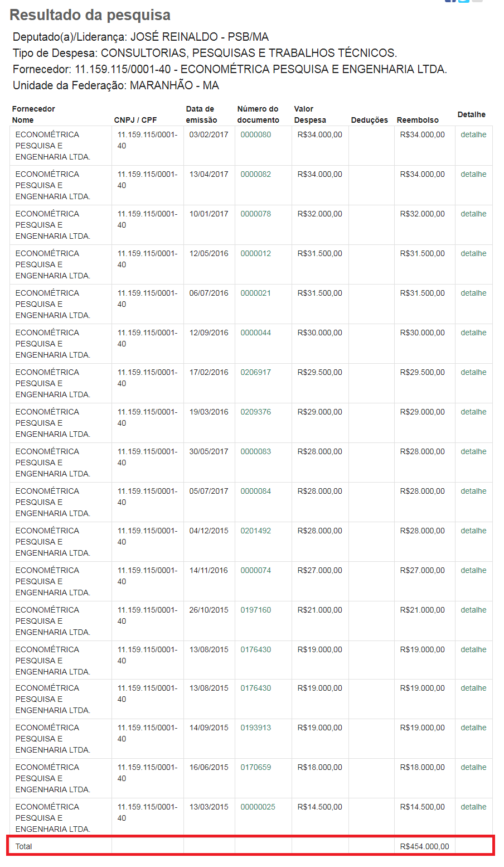Open detalhe for the 05/07/2017 row
This screenshot has height=867, width=504.
473,491
